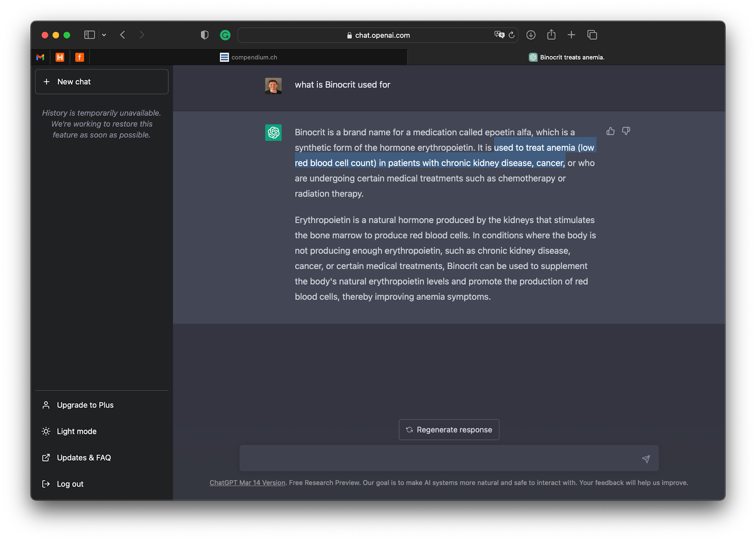This screenshot has width=756, height=541.
Task: Click the privacy shield icon in toolbar
Action: 205,35
